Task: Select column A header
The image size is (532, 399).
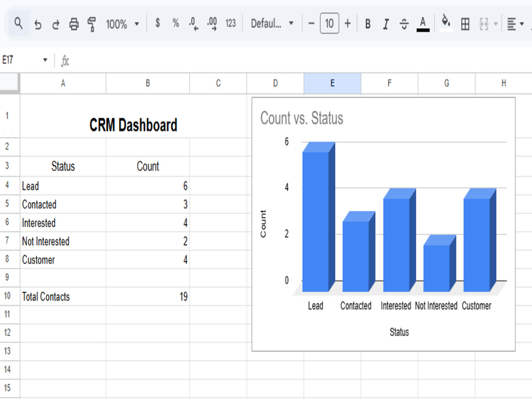Action: [63, 84]
